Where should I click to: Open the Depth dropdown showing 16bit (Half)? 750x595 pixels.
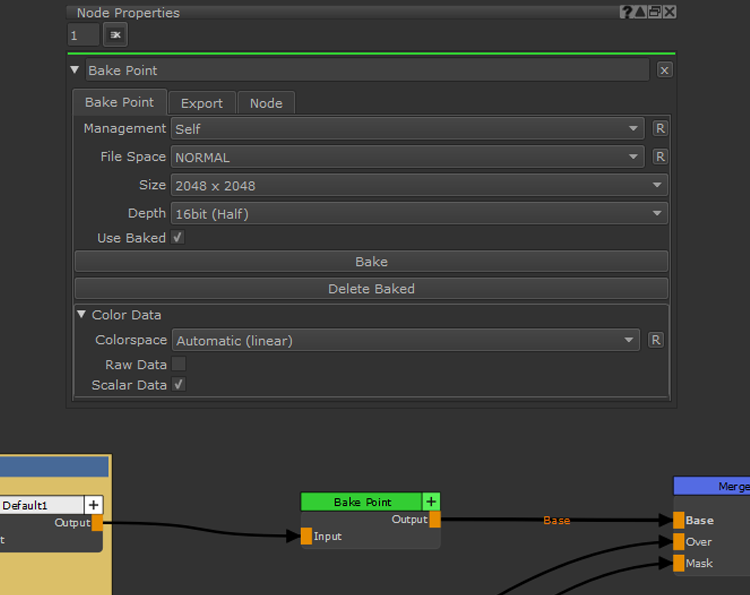419,213
